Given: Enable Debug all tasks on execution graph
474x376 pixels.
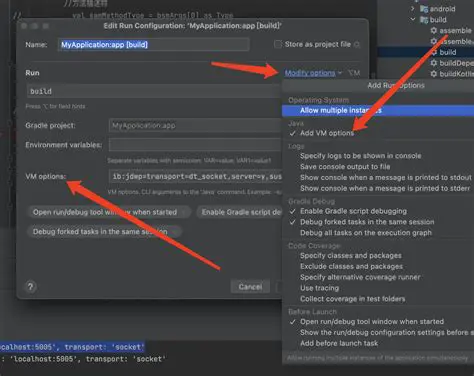Looking at the screenshot, I should (x=366, y=233).
